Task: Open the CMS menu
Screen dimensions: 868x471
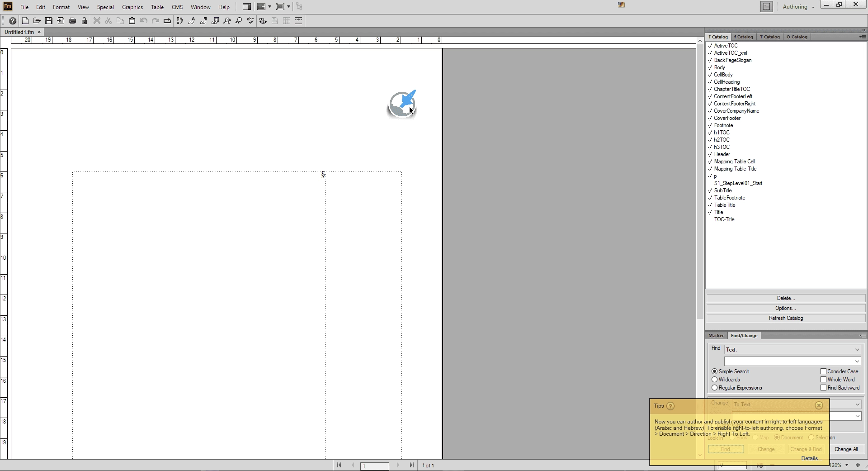Action: pyautogui.click(x=177, y=7)
